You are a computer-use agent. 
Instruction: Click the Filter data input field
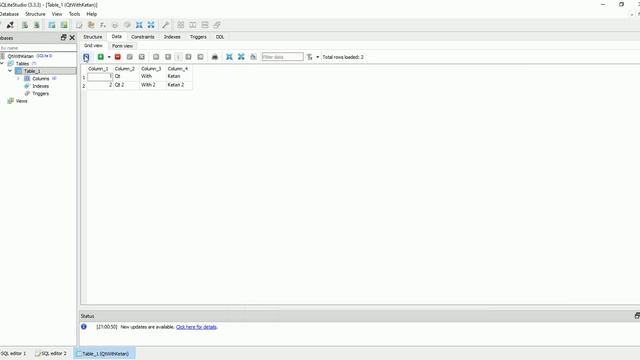click(282, 57)
